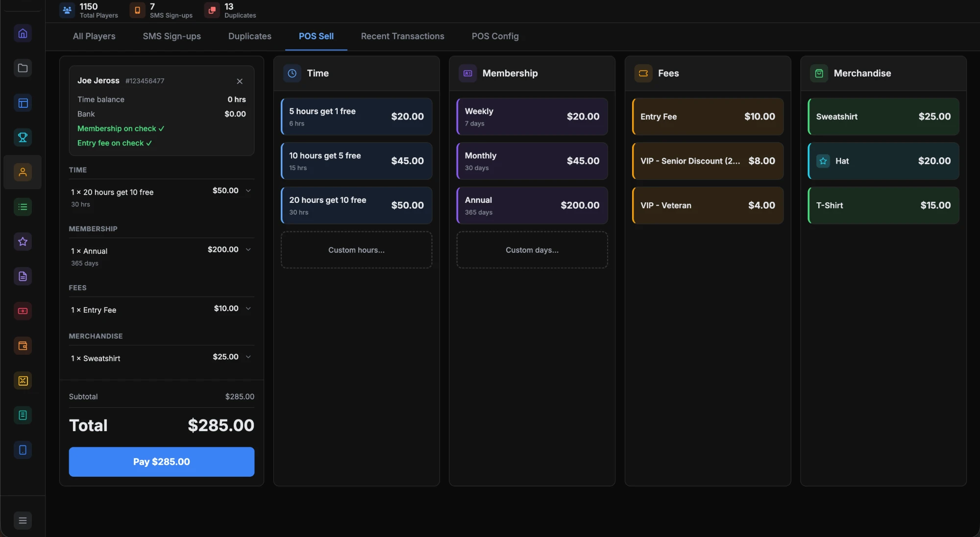Screen dimensions: 980x537
Task: Open the folder icon in sidebar
Action: [x=23, y=68]
